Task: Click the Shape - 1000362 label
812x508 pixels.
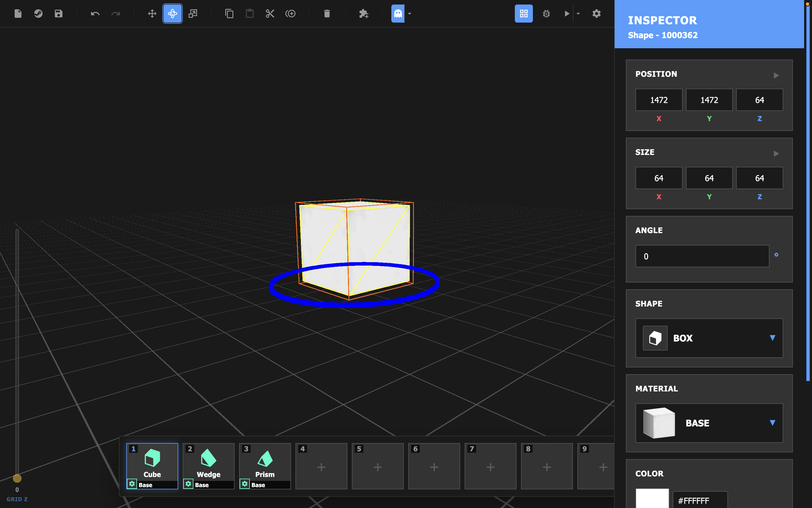Action: tap(663, 35)
